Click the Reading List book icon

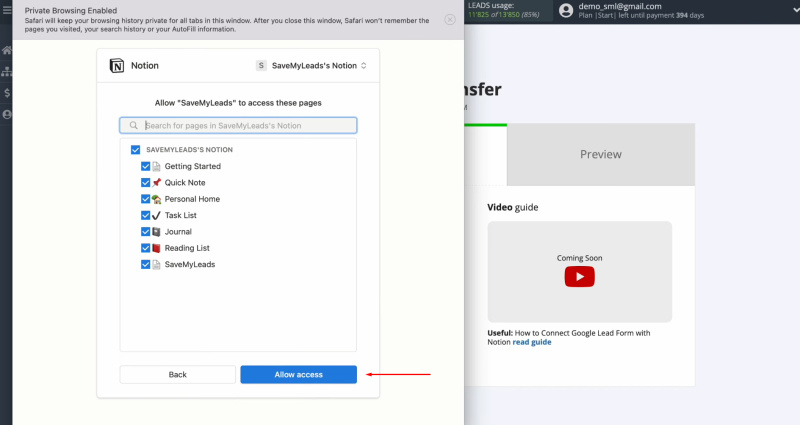(156, 248)
